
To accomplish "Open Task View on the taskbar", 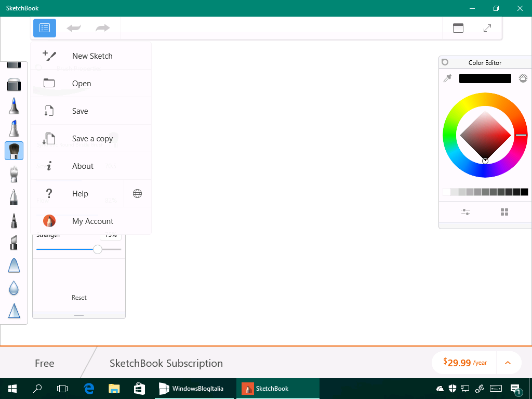I will [x=62, y=389].
